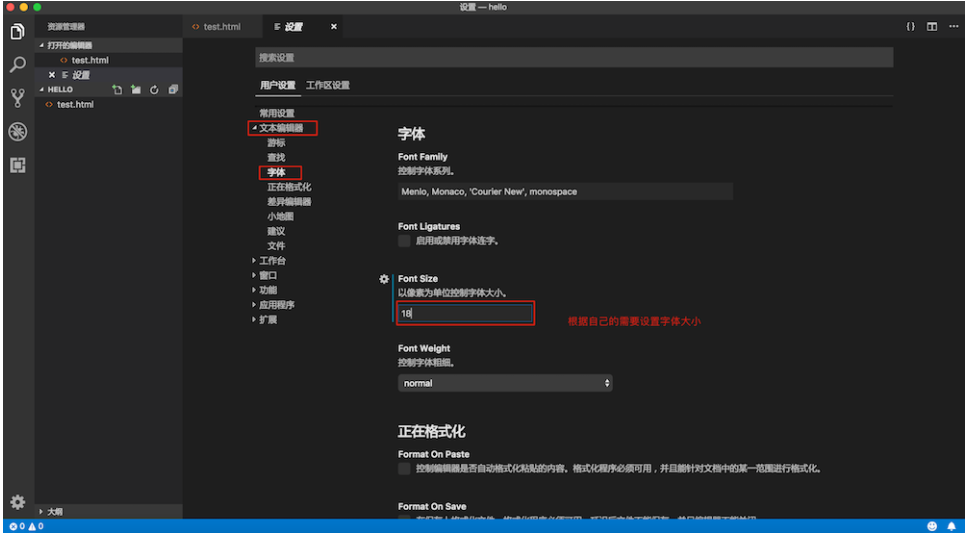Open the Explorer view in activity bar
This screenshot has width=969, height=538.
point(18,31)
